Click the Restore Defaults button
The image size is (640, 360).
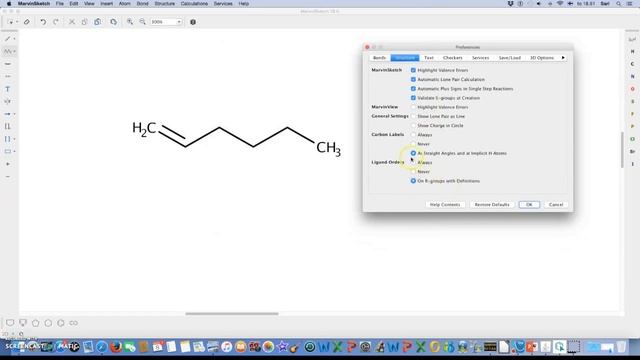[492, 204]
